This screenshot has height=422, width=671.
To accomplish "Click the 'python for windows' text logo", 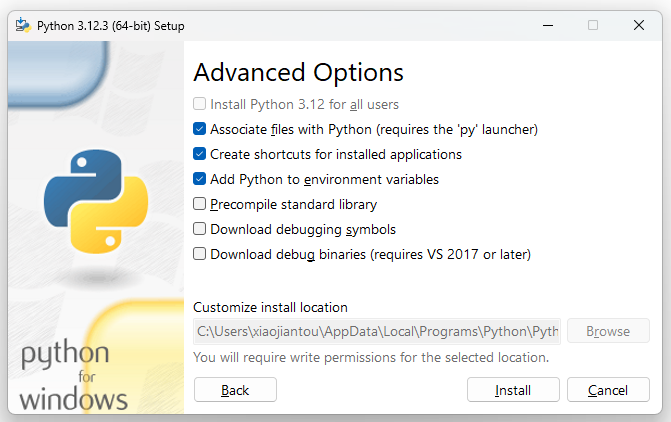I will point(74,377).
